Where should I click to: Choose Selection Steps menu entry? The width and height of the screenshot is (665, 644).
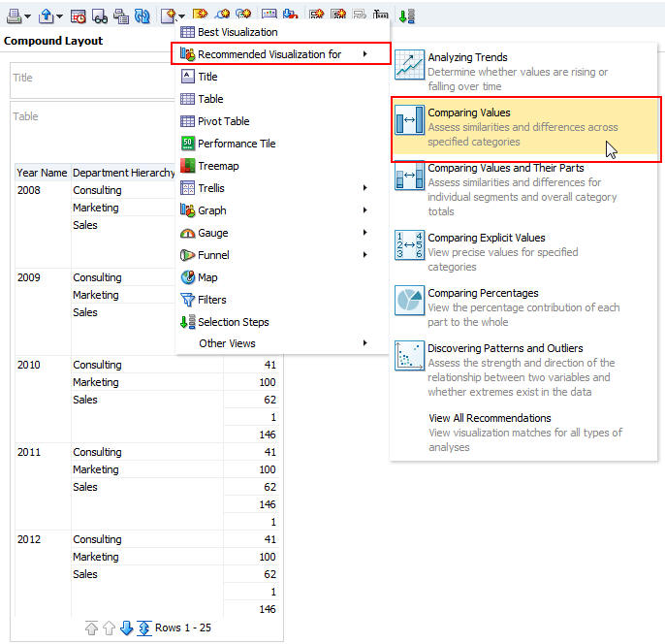281,322
